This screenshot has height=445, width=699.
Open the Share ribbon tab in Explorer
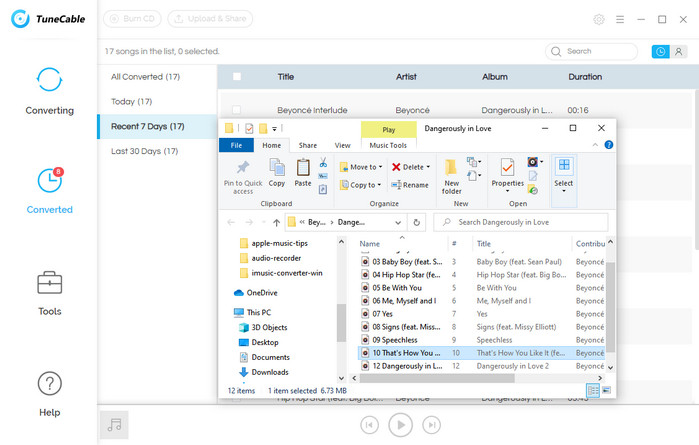[308, 145]
